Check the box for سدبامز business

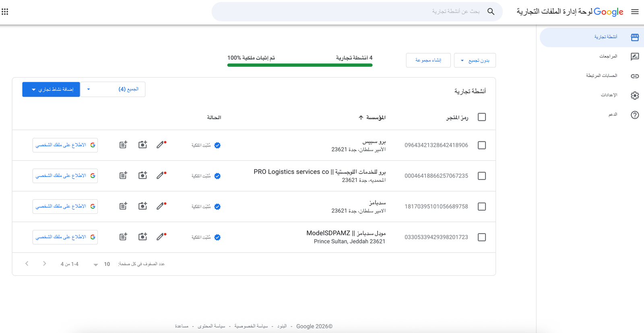pyautogui.click(x=482, y=207)
